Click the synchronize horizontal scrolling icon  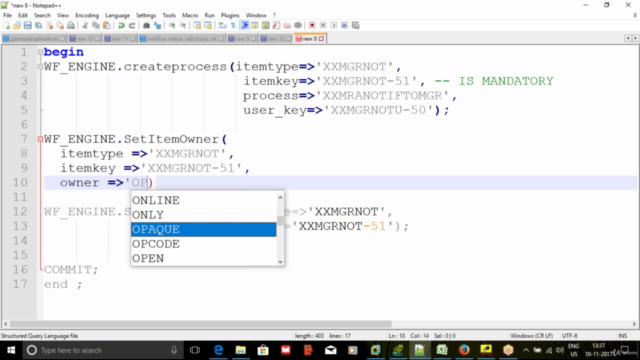click(208, 25)
